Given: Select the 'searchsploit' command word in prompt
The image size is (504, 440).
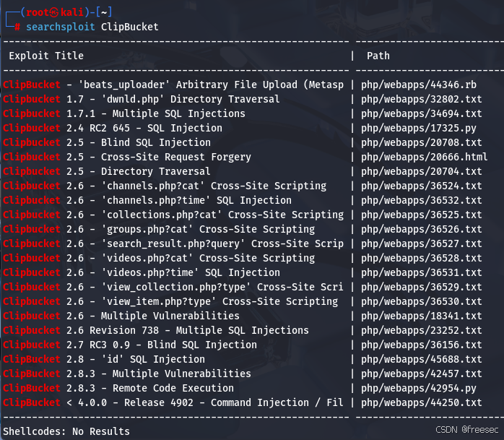Looking at the screenshot, I should coord(61,27).
